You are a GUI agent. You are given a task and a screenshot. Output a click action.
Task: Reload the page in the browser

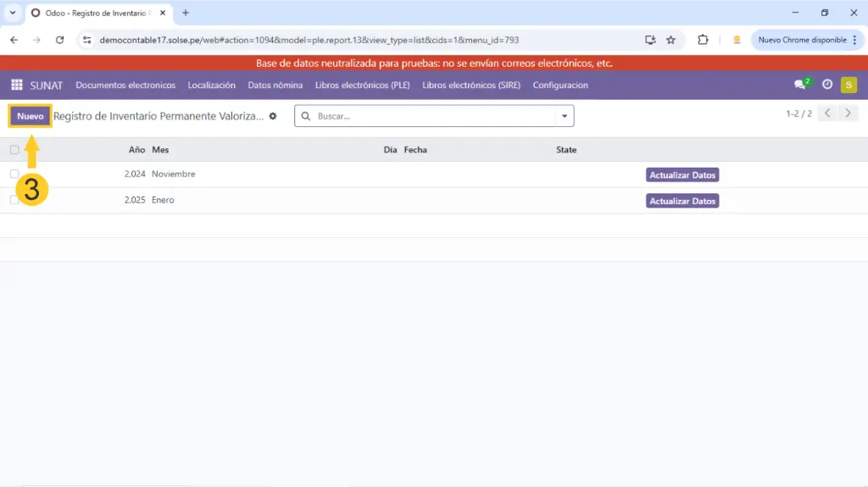59,40
